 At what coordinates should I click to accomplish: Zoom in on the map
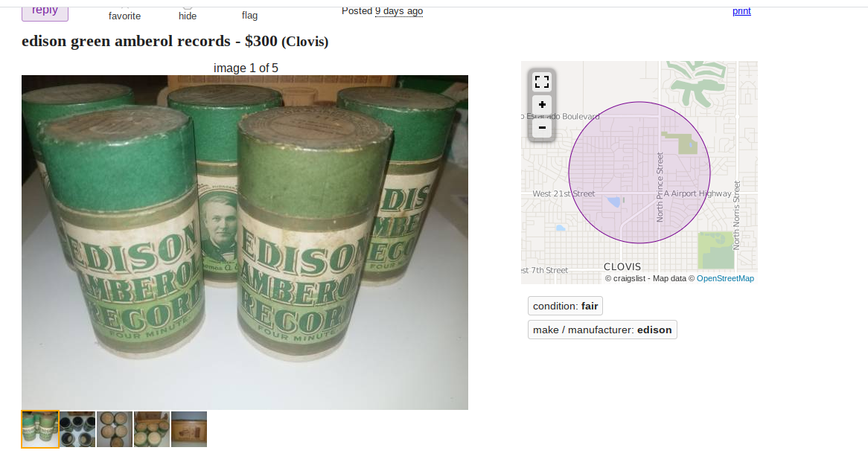tap(542, 104)
